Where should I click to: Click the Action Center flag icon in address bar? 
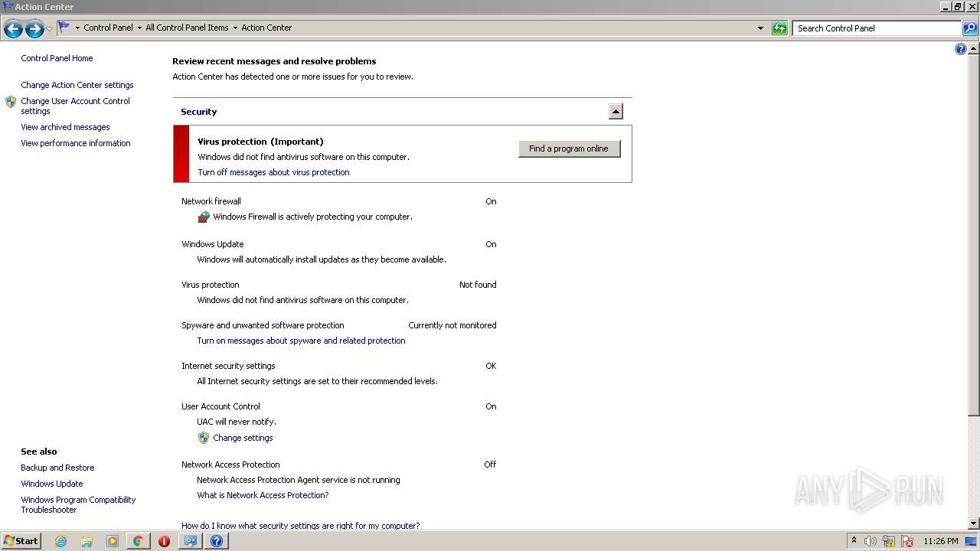64,28
